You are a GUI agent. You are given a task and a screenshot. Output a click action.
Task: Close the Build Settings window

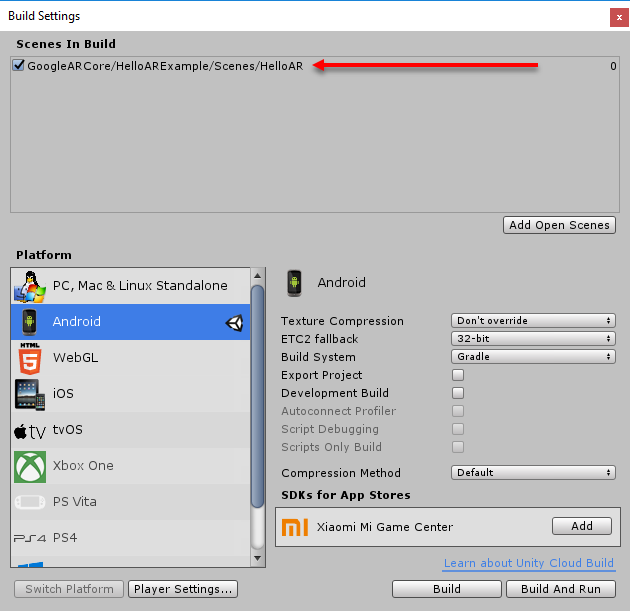[619, 18]
